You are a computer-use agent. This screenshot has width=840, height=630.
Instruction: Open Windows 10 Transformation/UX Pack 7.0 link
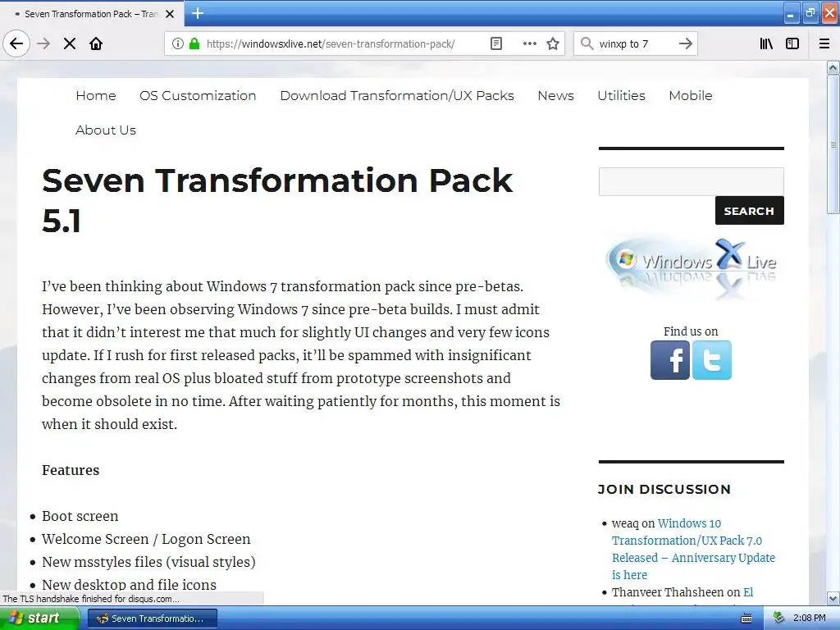[694, 549]
